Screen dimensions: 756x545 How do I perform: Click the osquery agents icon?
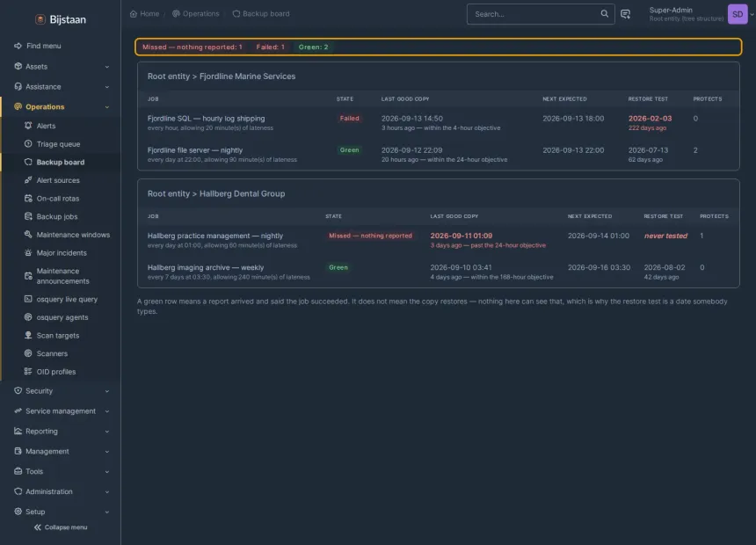pos(28,317)
